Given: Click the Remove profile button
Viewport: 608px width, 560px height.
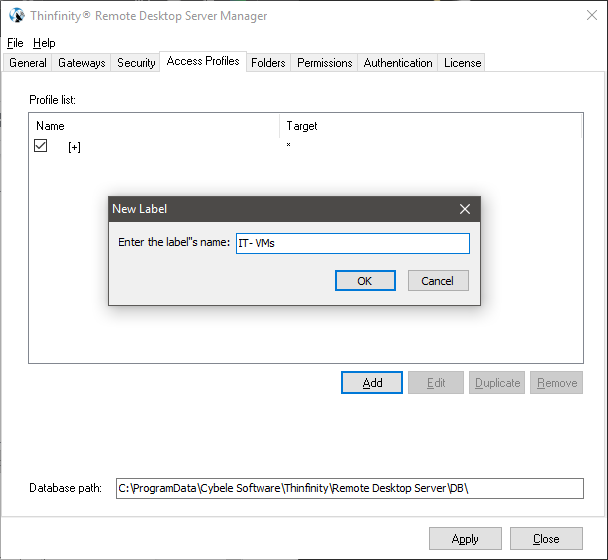Looking at the screenshot, I should pos(556,383).
